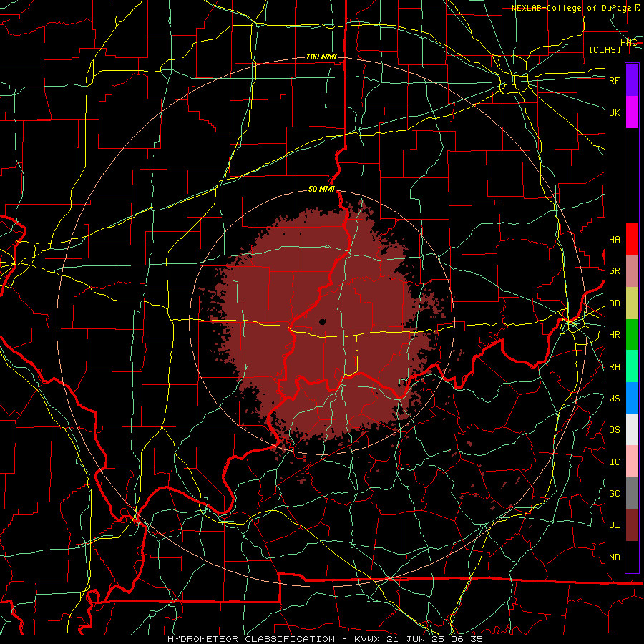Select the olive-yellow BD color swatch
Viewport: 644px width, 644px height.
(632, 303)
